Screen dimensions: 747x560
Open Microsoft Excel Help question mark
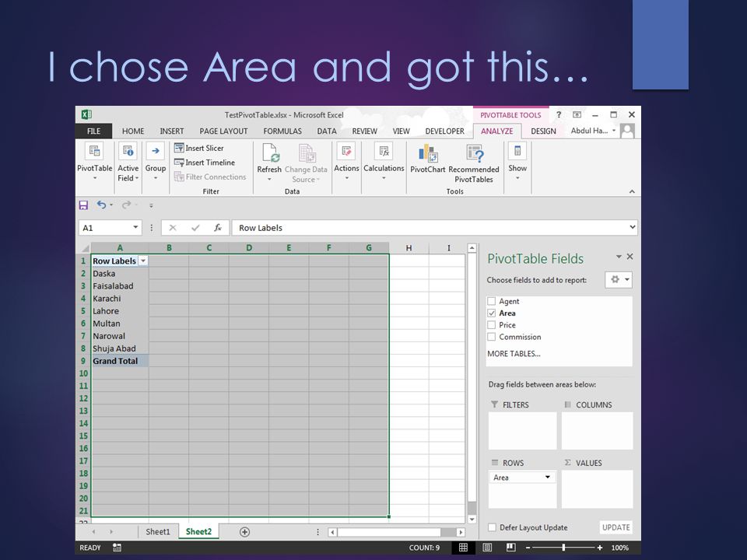pyautogui.click(x=559, y=115)
